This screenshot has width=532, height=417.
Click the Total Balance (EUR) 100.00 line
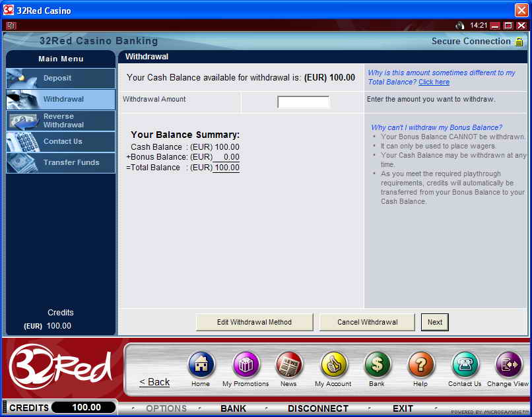(x=183, y=168)
